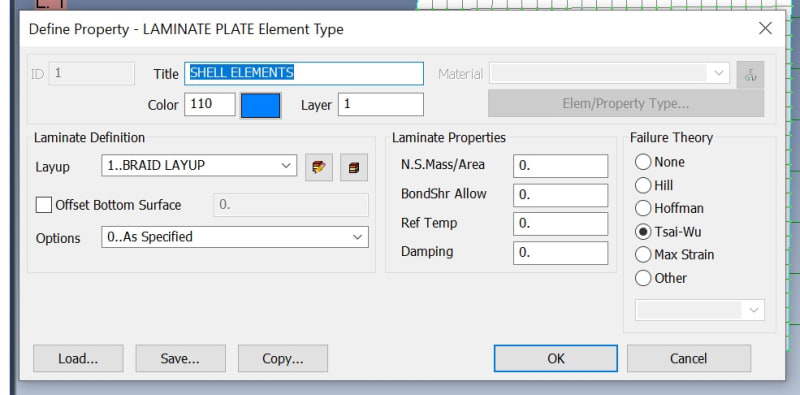This screenshot has height=395, width=800.
Task: Click the Failure Theory group label
Action: (x=671, y=138)
